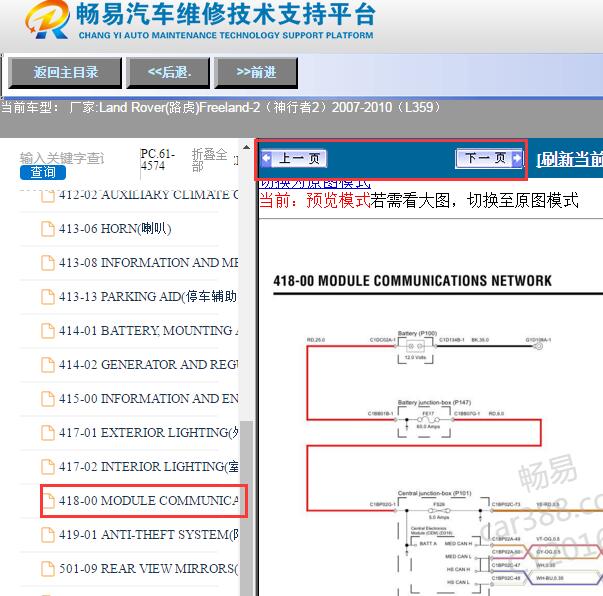
Task: Open 412-02 AUXILIARY CLIMATE entry
Action: click(148, 195)
